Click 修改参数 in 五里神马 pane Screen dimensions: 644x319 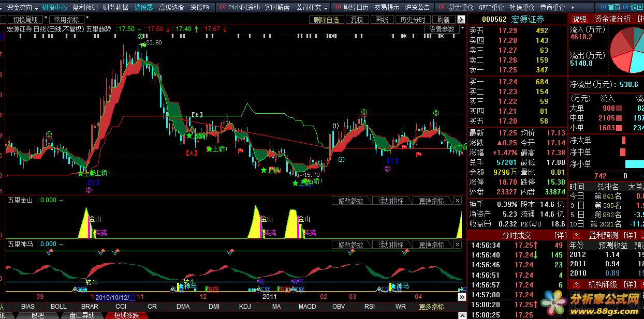(x=350, y=245)
